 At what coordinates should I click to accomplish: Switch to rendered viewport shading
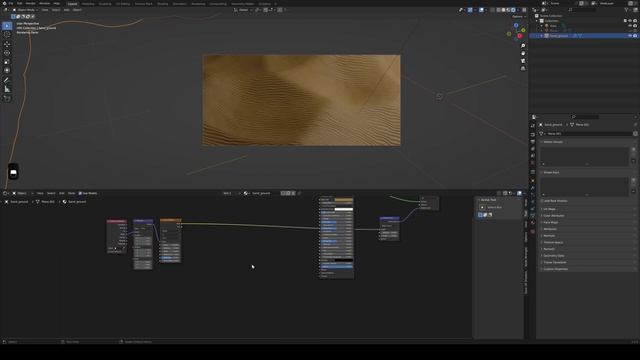(x=513, y=10)
